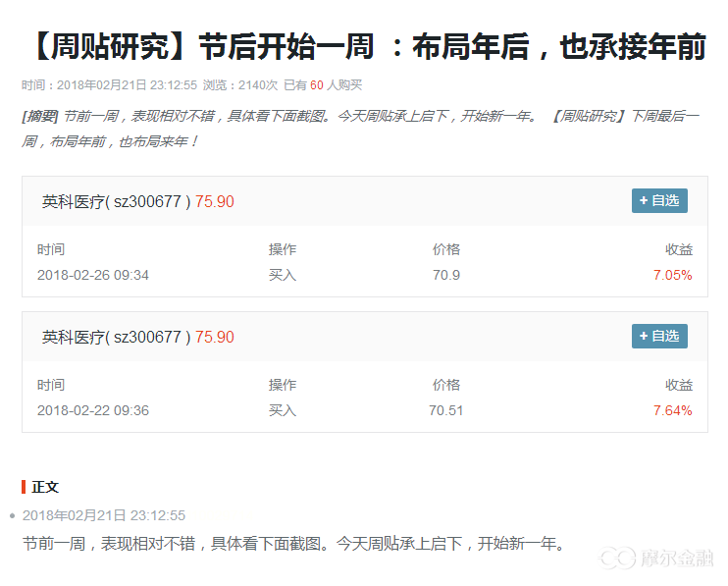Image resolution: width=728 pixels, height=586 pixels.
Task: Click the 7.64% return value
Action: click(672, 410)
